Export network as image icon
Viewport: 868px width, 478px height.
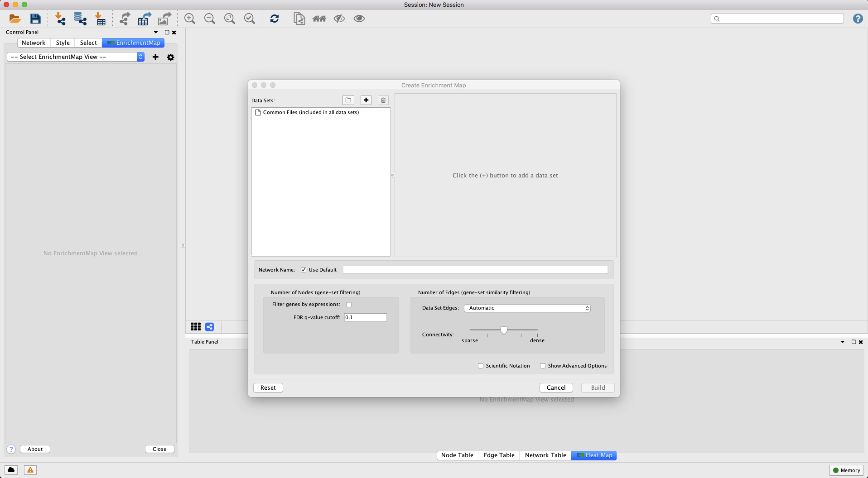point(164,19)
